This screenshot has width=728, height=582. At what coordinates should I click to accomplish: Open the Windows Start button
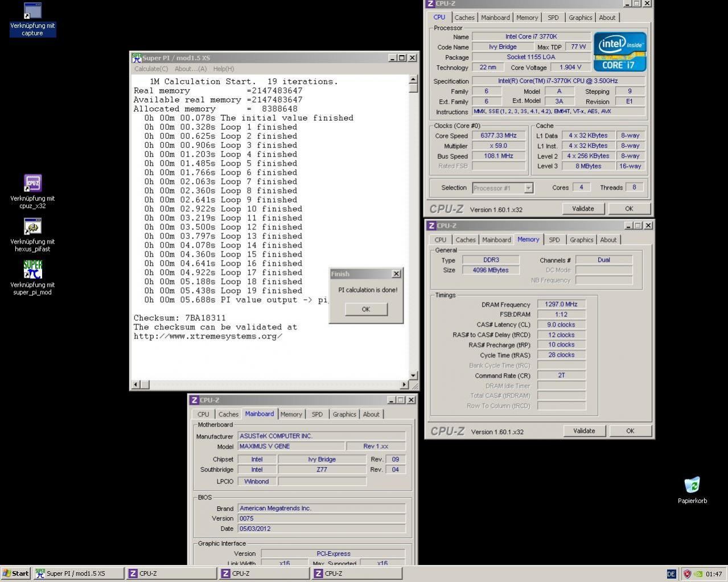pos(15,573)
